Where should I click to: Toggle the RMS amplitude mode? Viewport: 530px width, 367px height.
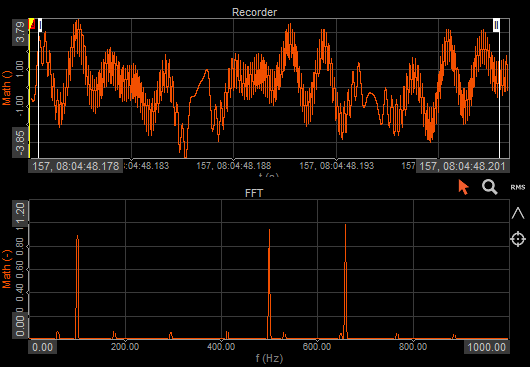pyautogui.click(x=518, y=187)
